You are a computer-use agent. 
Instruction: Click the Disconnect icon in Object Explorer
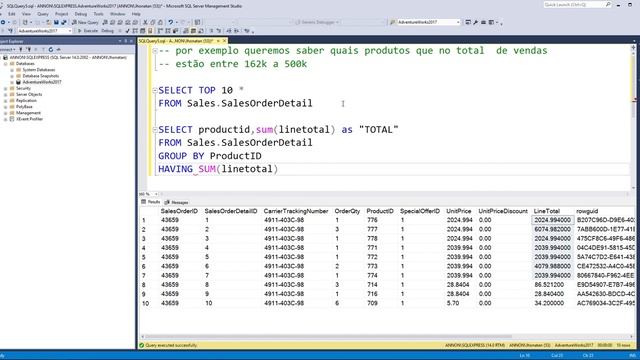(29, 49)
